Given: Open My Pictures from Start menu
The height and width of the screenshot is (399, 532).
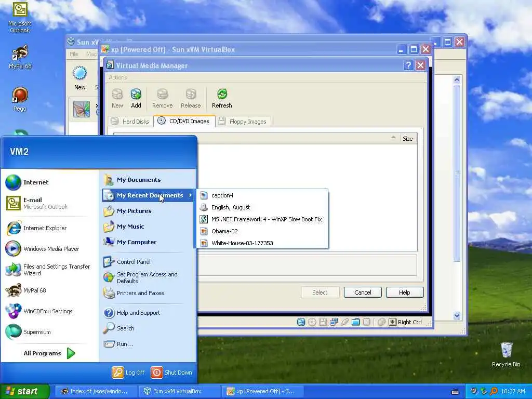Looking at the screenshot, I should (x=148, y=211).
